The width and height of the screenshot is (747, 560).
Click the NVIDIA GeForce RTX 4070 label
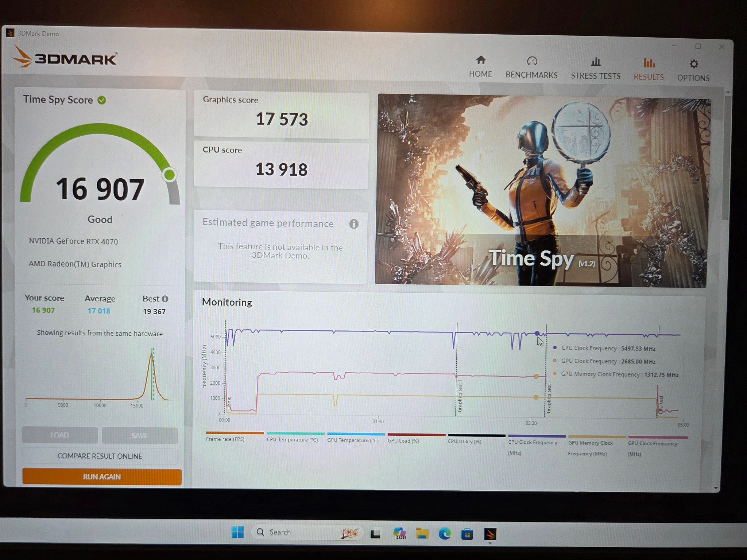tap(73, 241)
